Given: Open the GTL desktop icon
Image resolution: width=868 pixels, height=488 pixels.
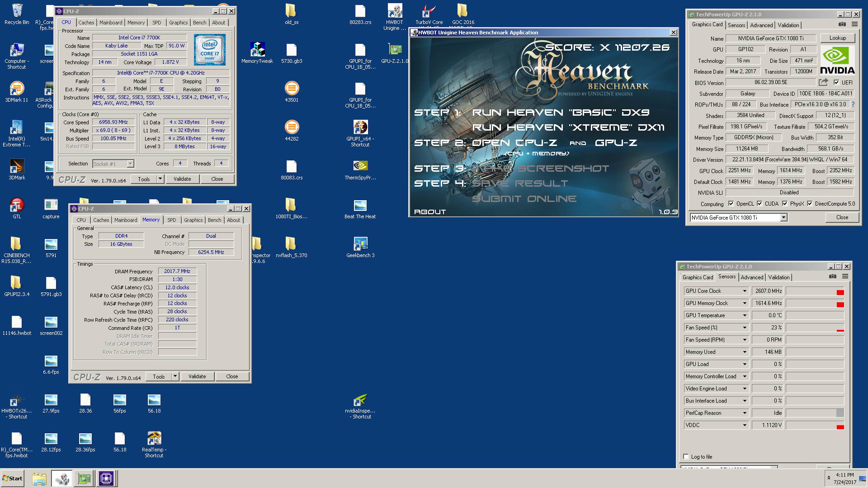Looking at the screenshot, I should coord(17,208).
